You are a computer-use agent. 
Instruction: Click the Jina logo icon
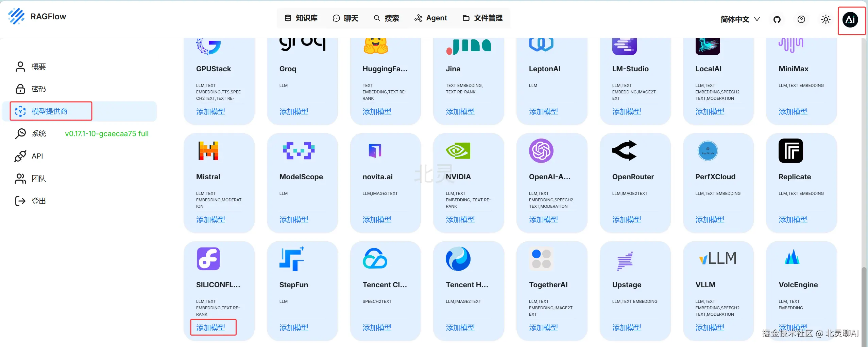click(469, 47)
